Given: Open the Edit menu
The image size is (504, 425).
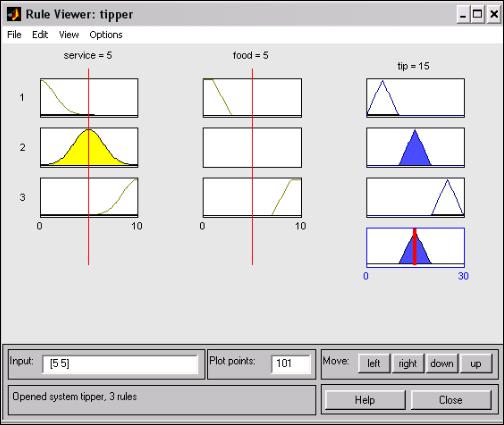Looking at the screenshot, I should coord(40,35).
